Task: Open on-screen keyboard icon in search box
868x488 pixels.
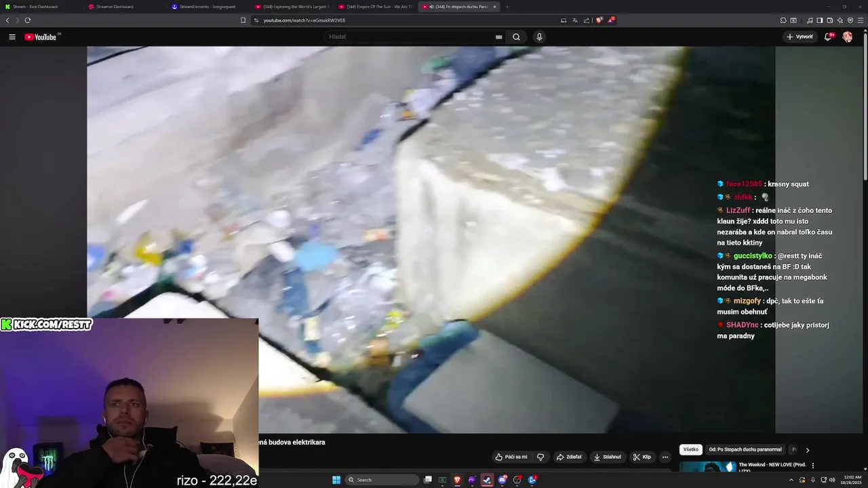Action: pos(499,37)
